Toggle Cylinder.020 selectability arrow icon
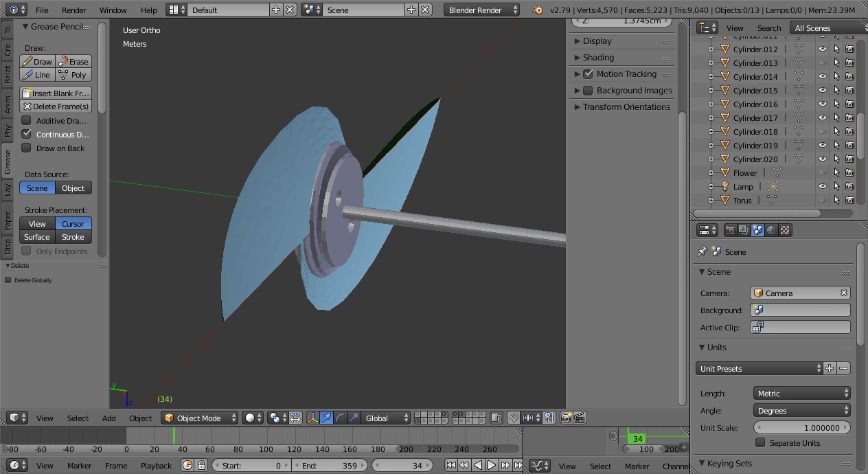Image resolution: width=868 pixels, height=474 pixels. pos(836,159)
